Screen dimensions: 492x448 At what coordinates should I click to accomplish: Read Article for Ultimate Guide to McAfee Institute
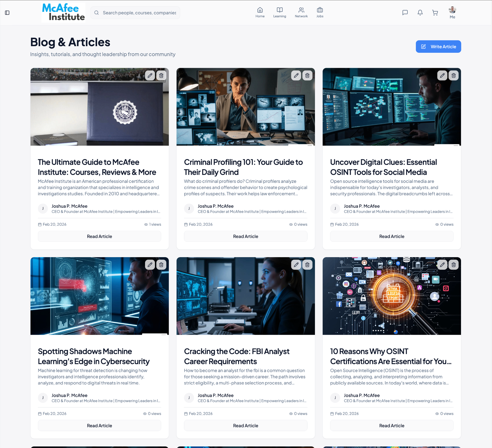(99, 236)
